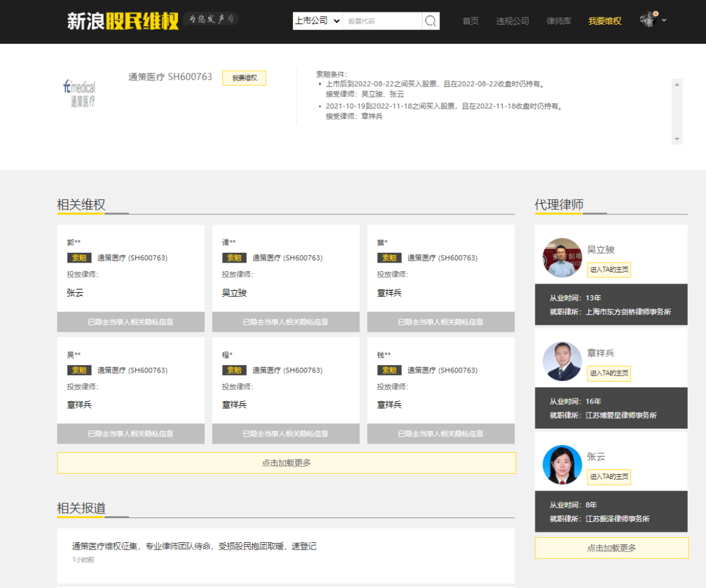Click lawyer name 章祥兵 in 程* card
Viewport: 706px width, 588px height.
click(x=234, y=405)
